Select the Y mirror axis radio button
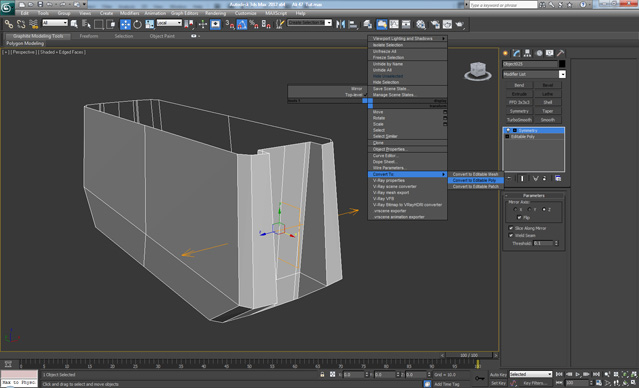The image size is (639, 388). (x=529, y=209)
